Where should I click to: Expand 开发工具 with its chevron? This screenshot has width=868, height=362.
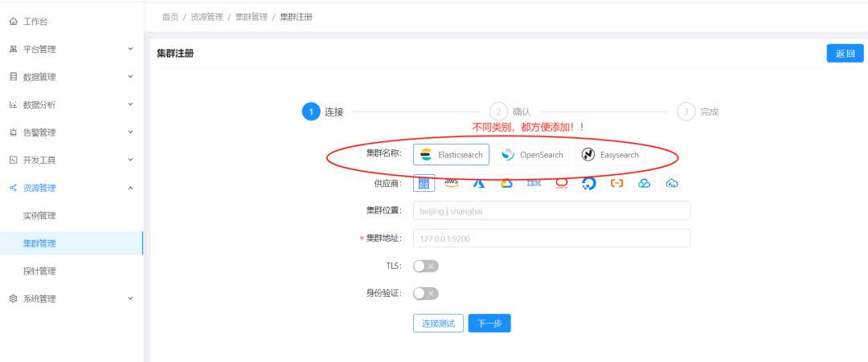(131, 160)
